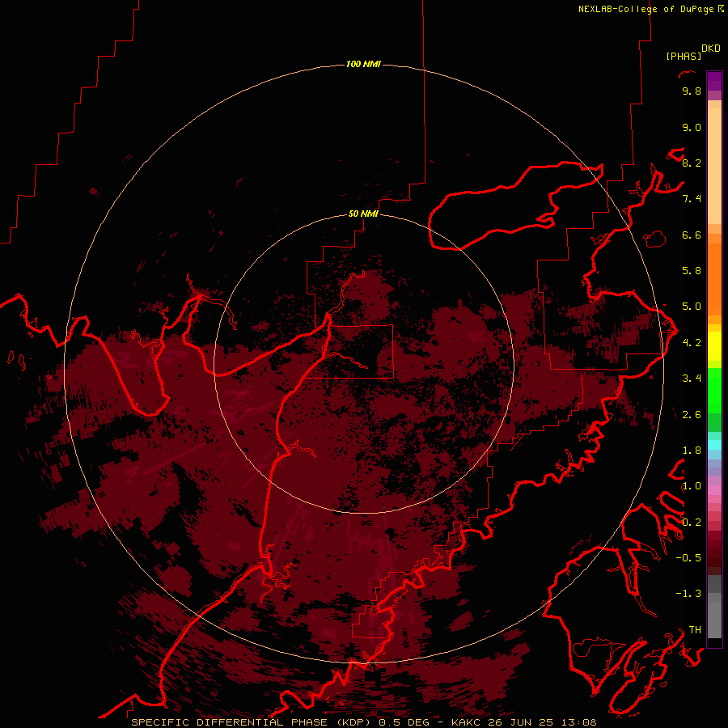
Task: Click the -1.3 value on color scale
Action: tap(688, 594)
